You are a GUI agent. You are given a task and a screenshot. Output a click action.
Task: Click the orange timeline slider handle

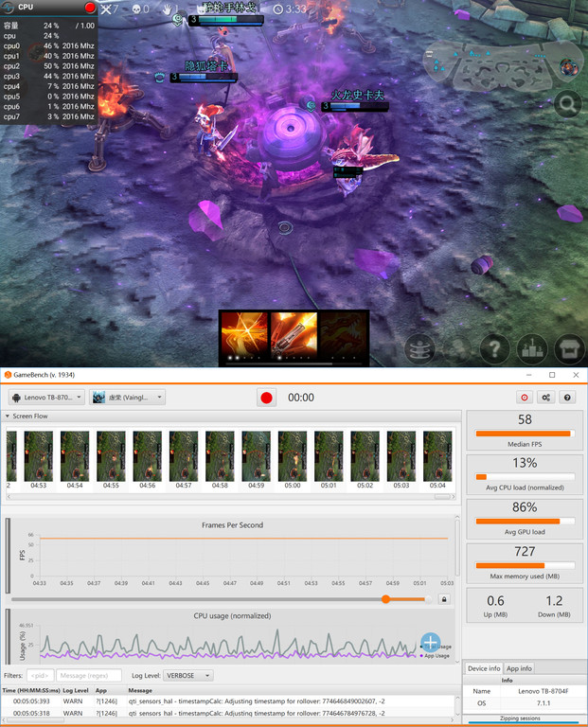click(385, 599)
